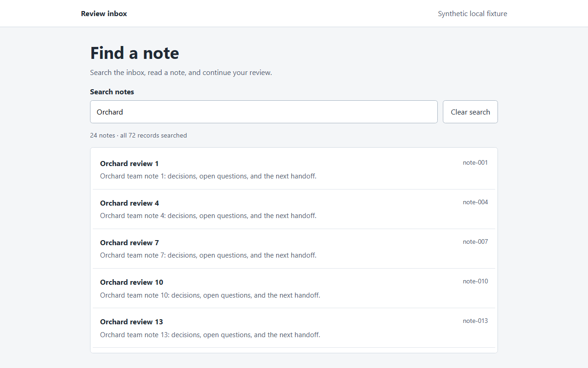Click the Orchard team note 10 description
Viewport: 588px width, 368px height.
coord(210,295)
